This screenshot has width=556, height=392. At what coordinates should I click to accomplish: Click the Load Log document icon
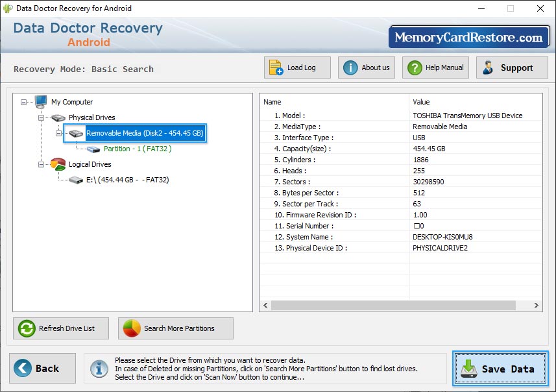click(276, 67)
